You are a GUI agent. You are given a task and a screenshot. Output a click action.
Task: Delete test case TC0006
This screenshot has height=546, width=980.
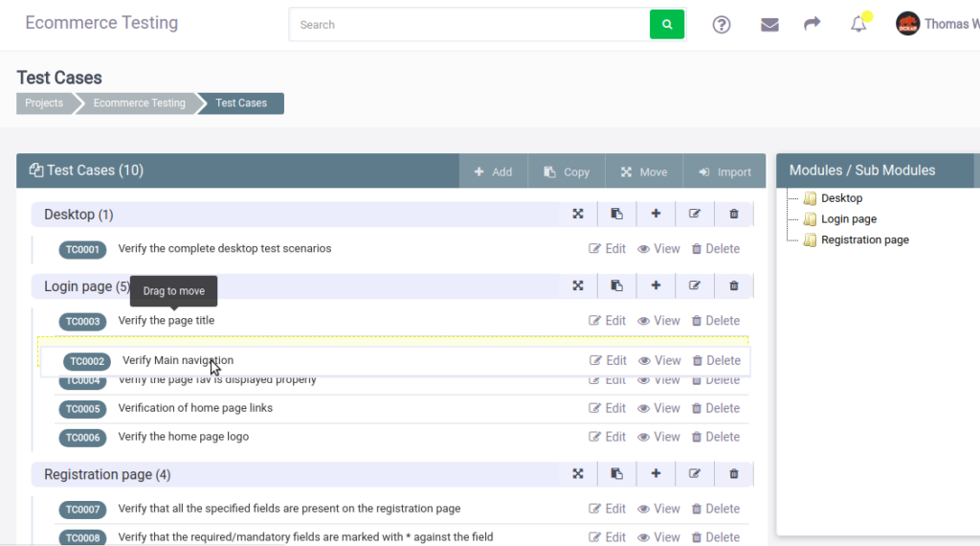click(716, 437)
